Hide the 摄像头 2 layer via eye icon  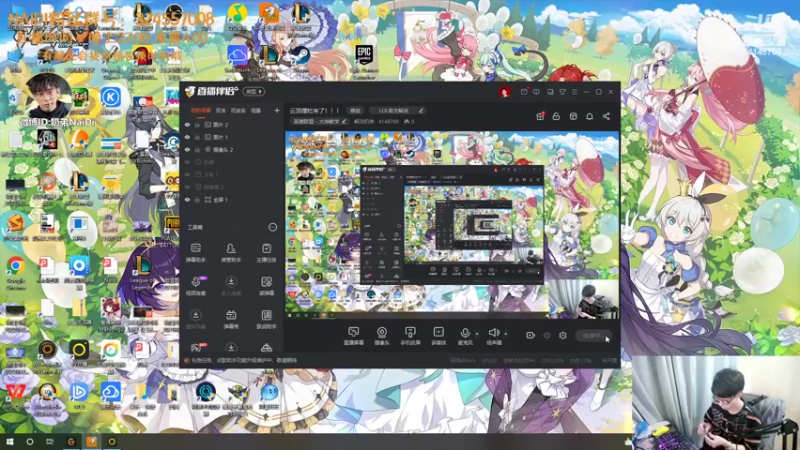click(187, 149)
